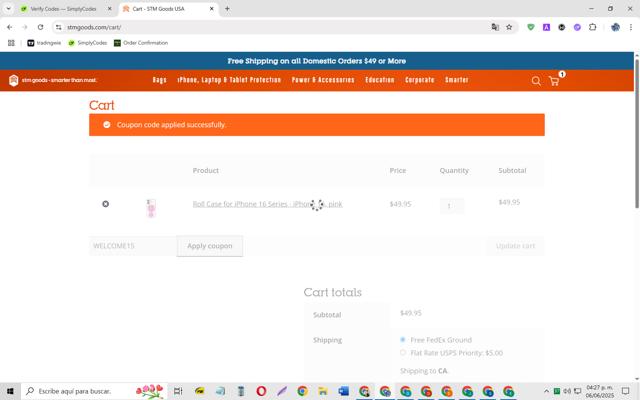
Task: Select Flat Rate USPS Priority shipping
Action: click(x=403, y=353)
